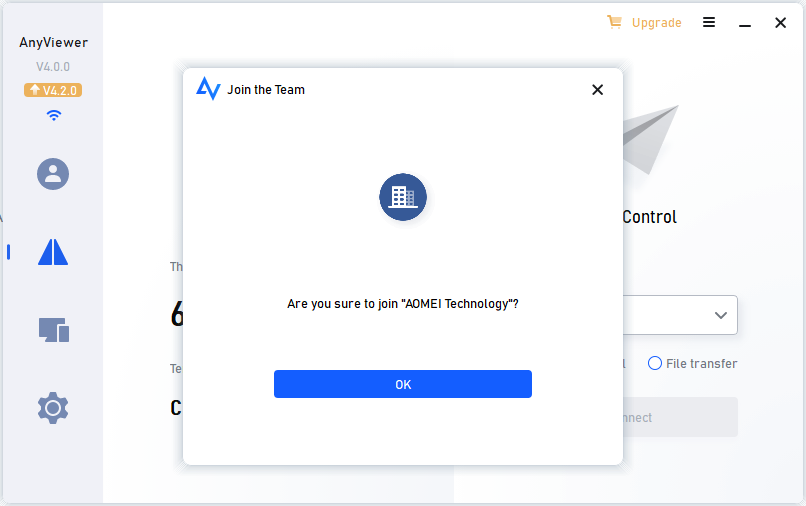Select the Connect tab icon in sidebar
The image size is (806, 506).
tap(53, 252)
